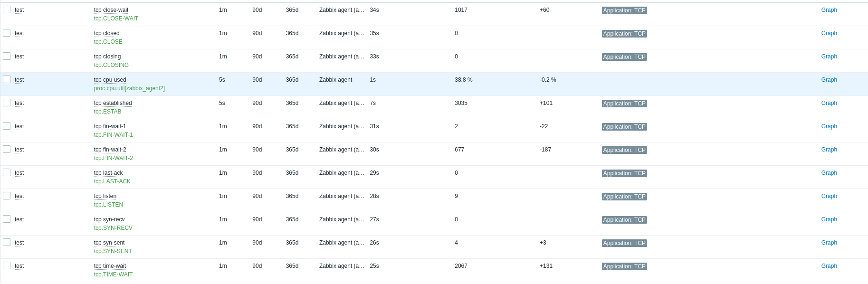Check the box for tcp fin-wait-2 row
The height and width of the screenshot is (284, 868).
coord(7,149)
